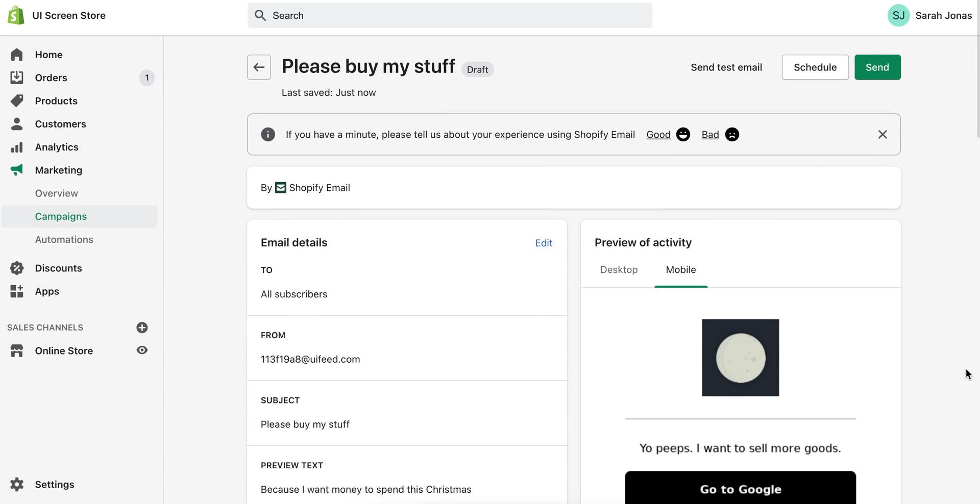Click the Search input field

point(450,15)
